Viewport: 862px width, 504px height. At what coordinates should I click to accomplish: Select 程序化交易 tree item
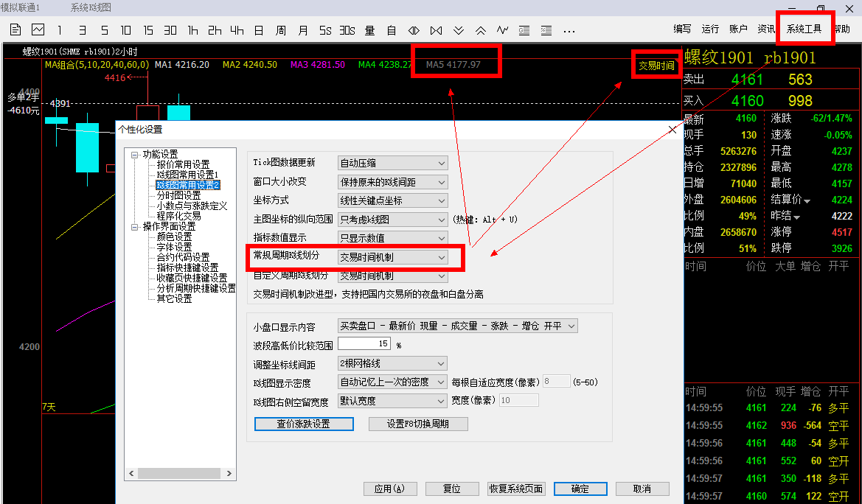178,217
